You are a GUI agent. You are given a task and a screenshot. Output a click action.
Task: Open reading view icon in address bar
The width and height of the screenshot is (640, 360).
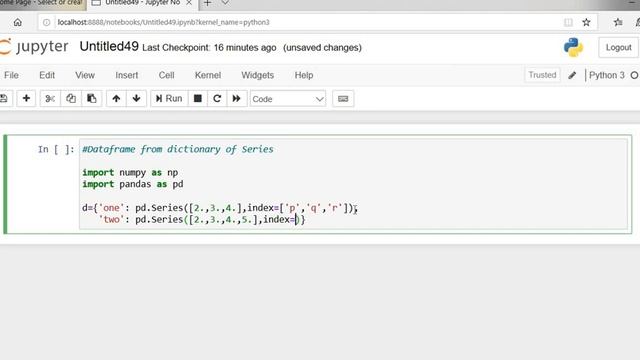click(x=568, y=22)
